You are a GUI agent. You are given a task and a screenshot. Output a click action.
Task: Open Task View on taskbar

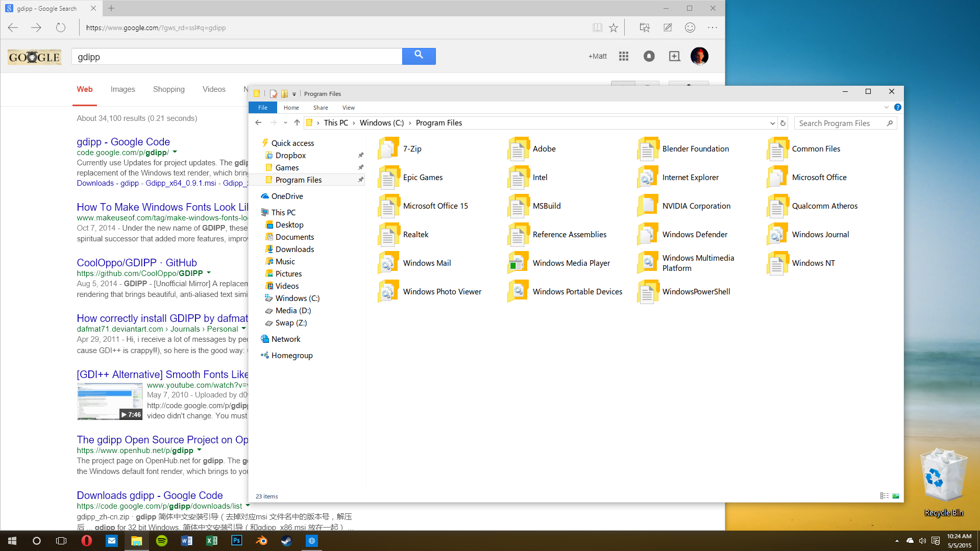coord(61,541)
